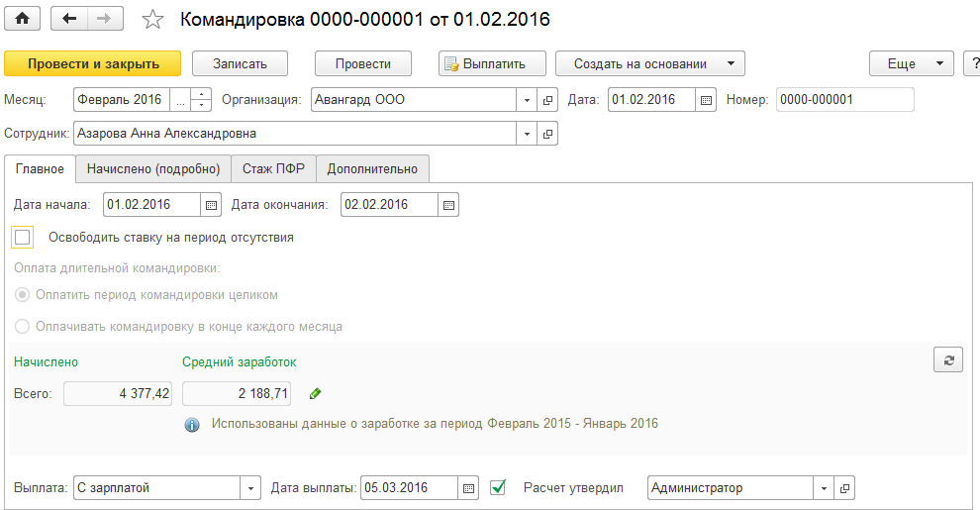Click the Сотрудник field Азарова Анна Александровна
The width and height of the screenshot is (980, 510).
[295, 134]
